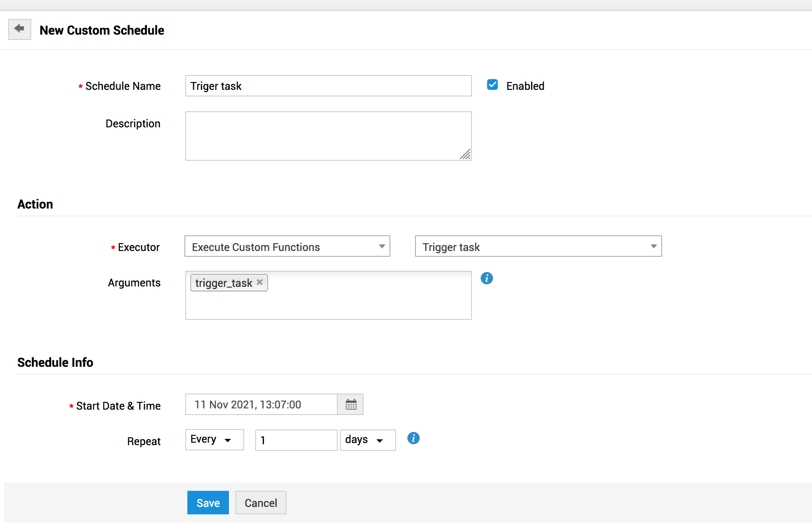Open the Executor type dropdown
This screenshot has height=530, width=812.
point(287,246)
